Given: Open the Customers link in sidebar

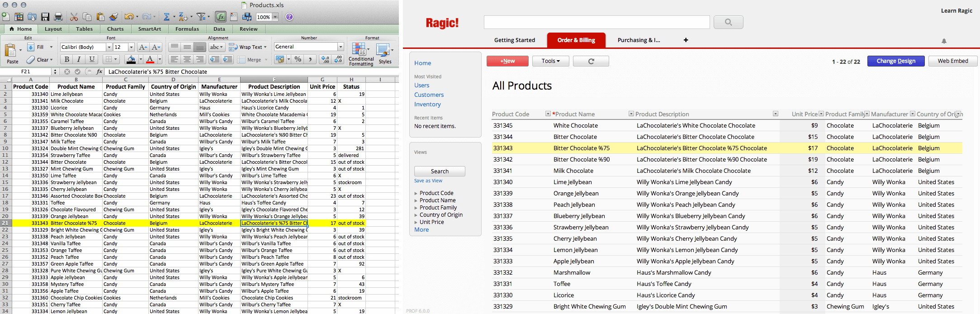Looking at the screenshot, I should click(429, 95).
